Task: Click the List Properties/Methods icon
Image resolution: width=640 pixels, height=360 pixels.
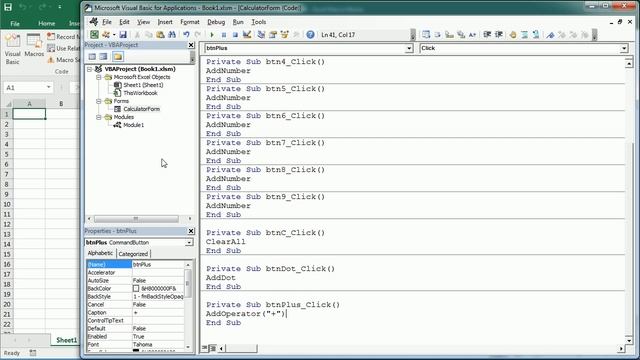Action: pos(426,35)
